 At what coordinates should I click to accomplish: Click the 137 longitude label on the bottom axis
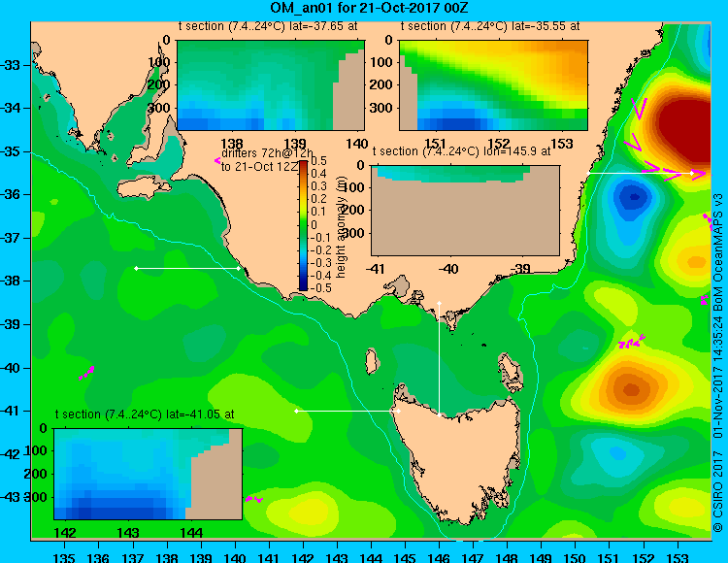click(133, 557)
